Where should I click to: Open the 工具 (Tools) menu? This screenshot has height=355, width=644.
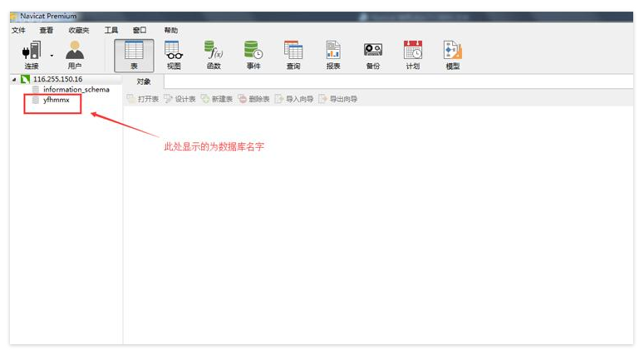click(111, 30)
